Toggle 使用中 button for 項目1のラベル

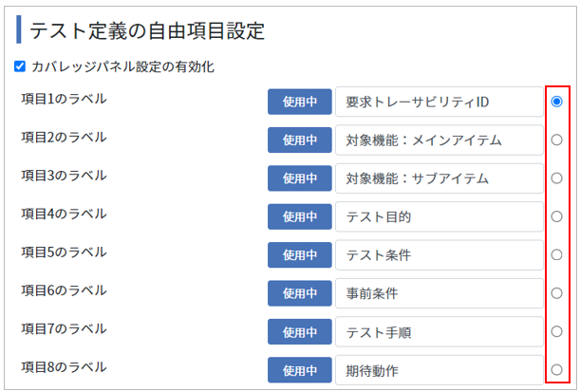pos(300,102)
